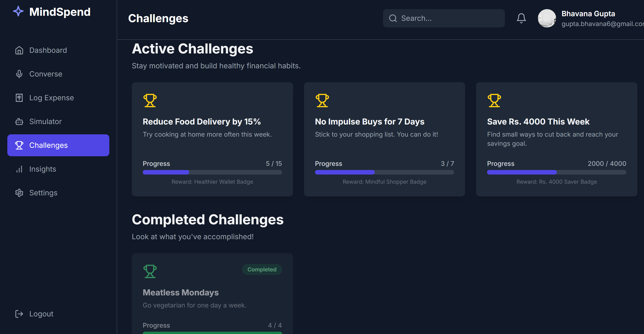Click the Converse microphone icon

pos(19,74)
